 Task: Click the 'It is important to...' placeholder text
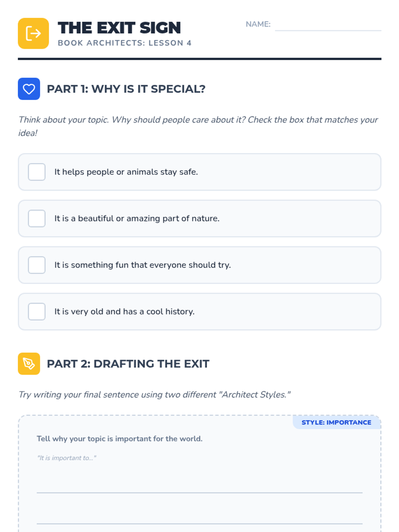coord(66,458)
